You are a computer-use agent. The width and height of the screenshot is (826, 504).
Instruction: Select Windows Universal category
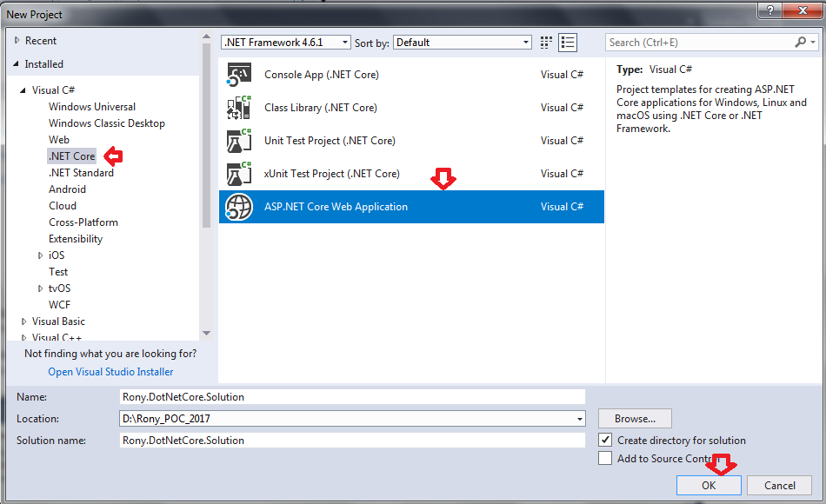tap(92, 107)
